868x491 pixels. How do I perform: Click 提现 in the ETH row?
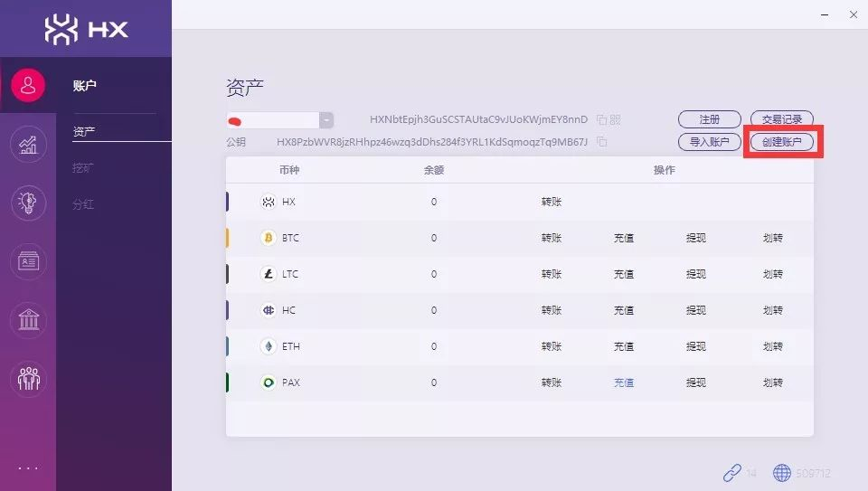(x=696, y=346)
